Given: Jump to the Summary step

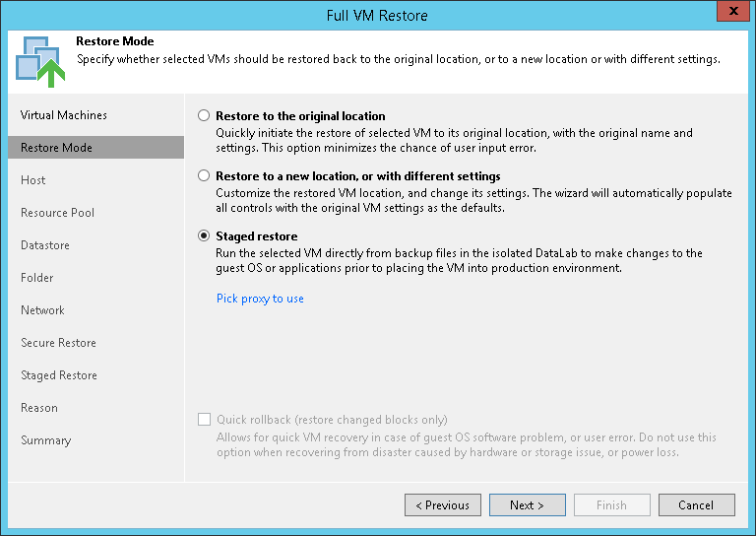Looking at the screenshot, I should [x=46, y=440].
